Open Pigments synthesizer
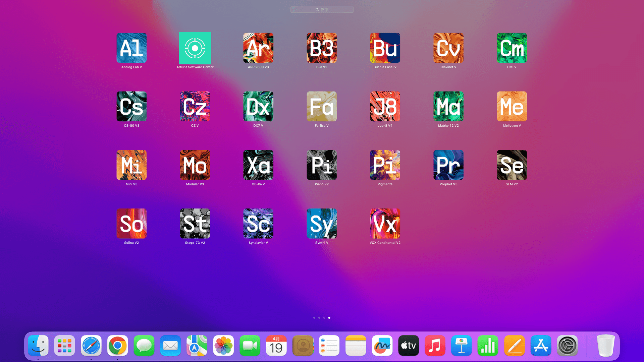Image resolution: width=644 pixels, height=362 pixels. point(385,165)
